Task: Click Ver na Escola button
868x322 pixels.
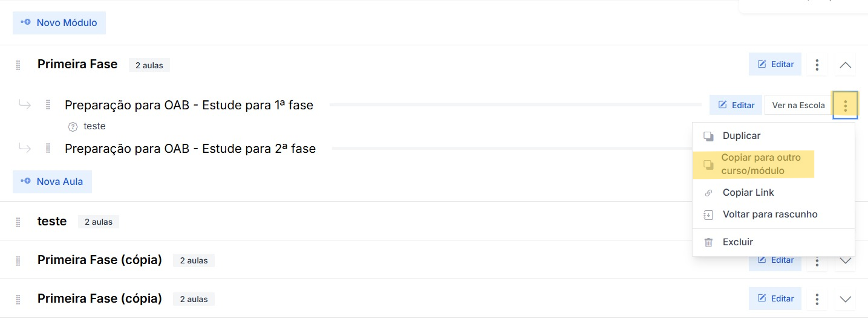Action: [798, 105]
